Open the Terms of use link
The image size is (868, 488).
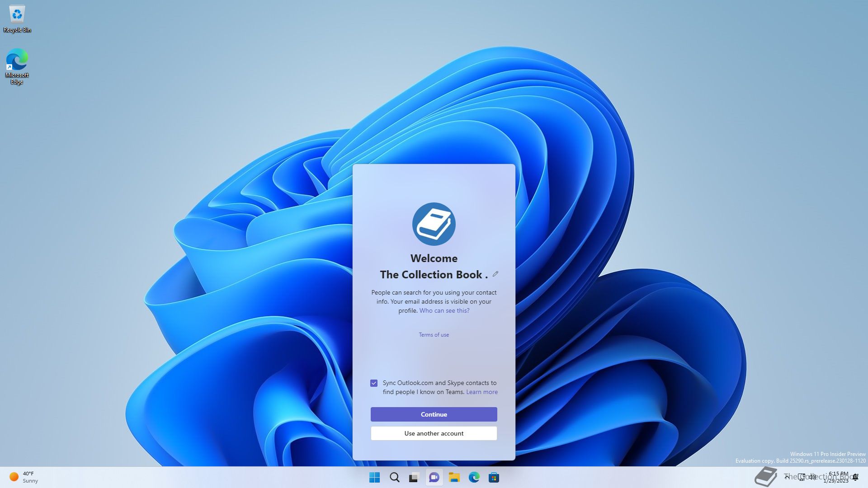tap(434, 335)
